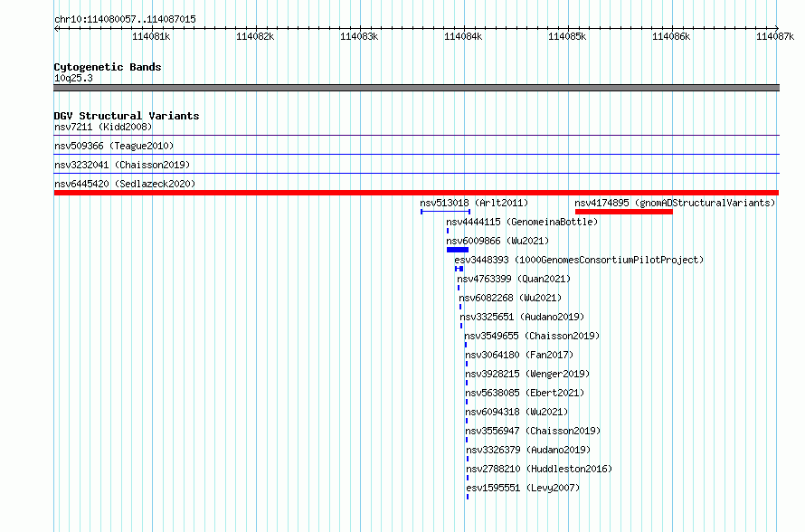Click ruler position 114081k
Screen dimensions: 805x532
click(151, 36)
